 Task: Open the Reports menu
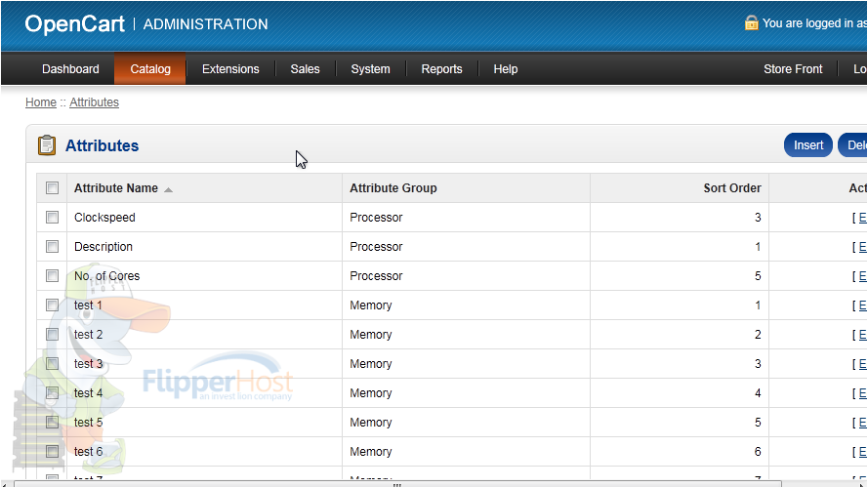tap(441, 69)
